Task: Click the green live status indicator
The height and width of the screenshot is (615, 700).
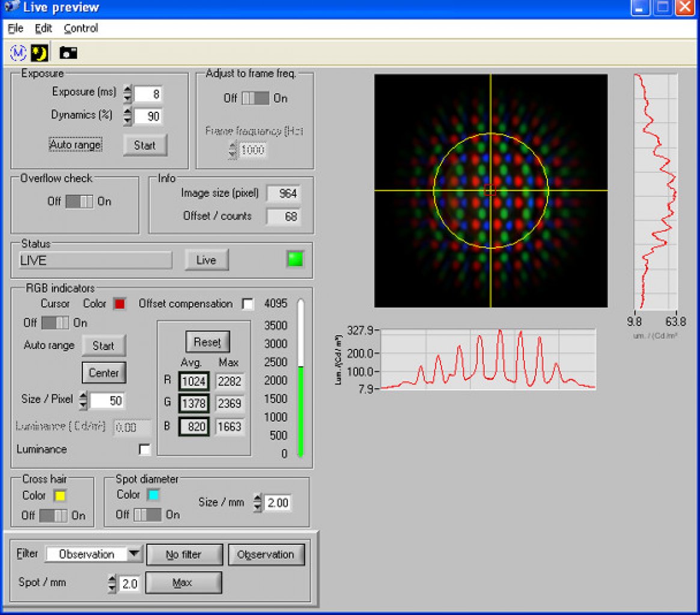Action: coord(295,259)
